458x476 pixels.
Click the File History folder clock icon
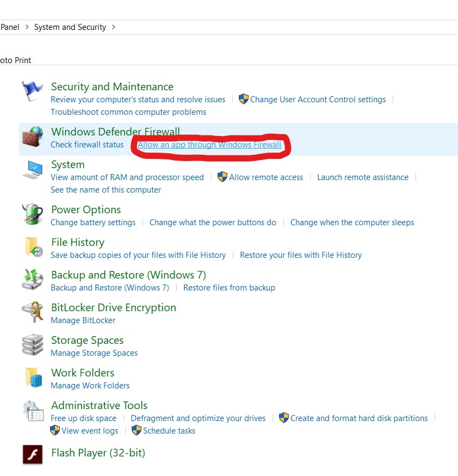(33, 247)
